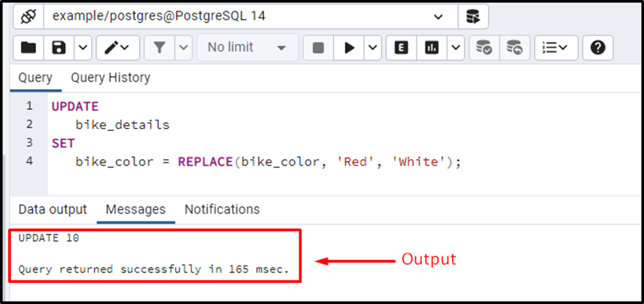Save the query file
Screen dimensions: 644x304
(x=59, y=48)
